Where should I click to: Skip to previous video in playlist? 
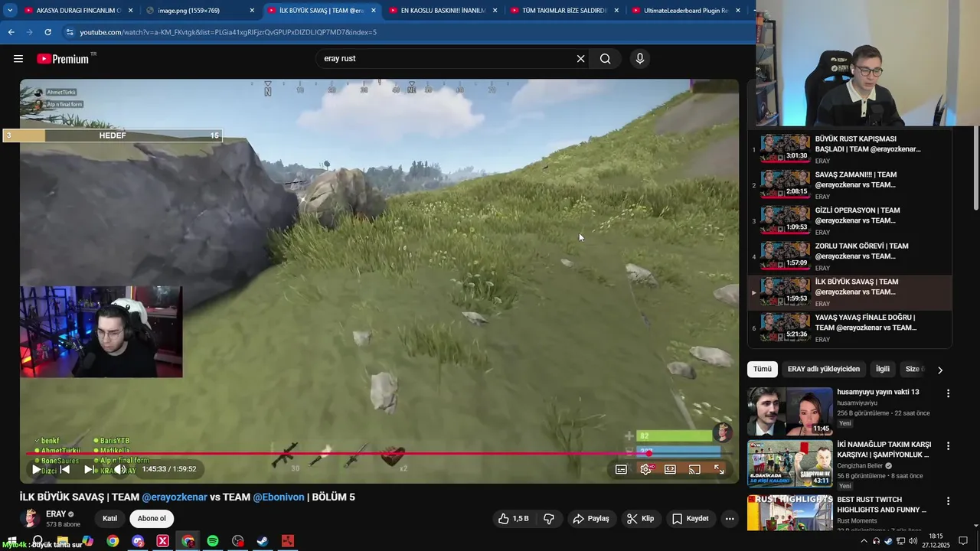pyautogui.click(x=65, y=469)
